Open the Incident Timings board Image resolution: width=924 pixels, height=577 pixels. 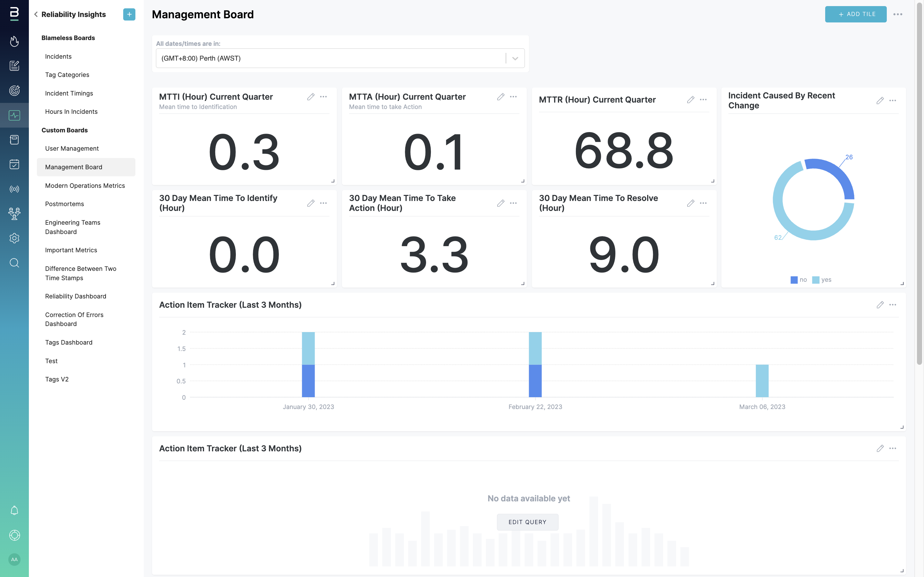tap(69, 93)
